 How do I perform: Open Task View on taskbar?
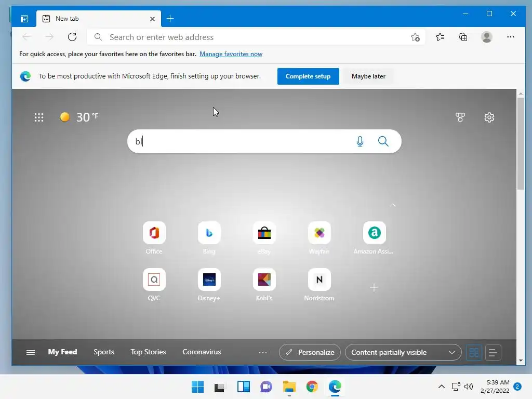tap(220, 387)
